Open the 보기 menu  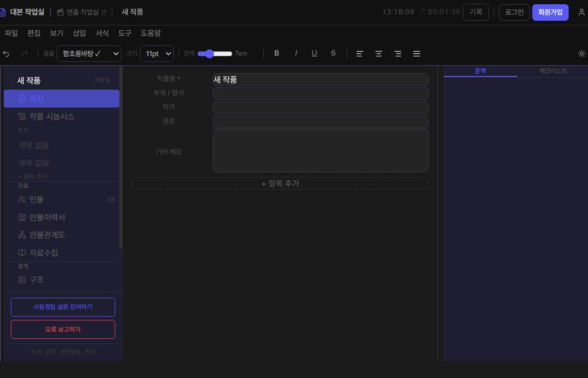point(57,33)
